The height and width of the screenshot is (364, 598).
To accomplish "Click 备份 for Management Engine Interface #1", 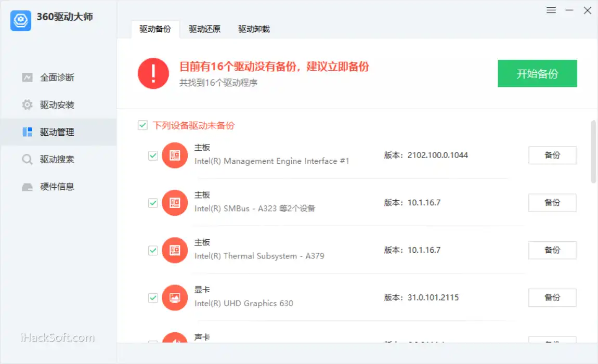I will [x=552, y=155].
